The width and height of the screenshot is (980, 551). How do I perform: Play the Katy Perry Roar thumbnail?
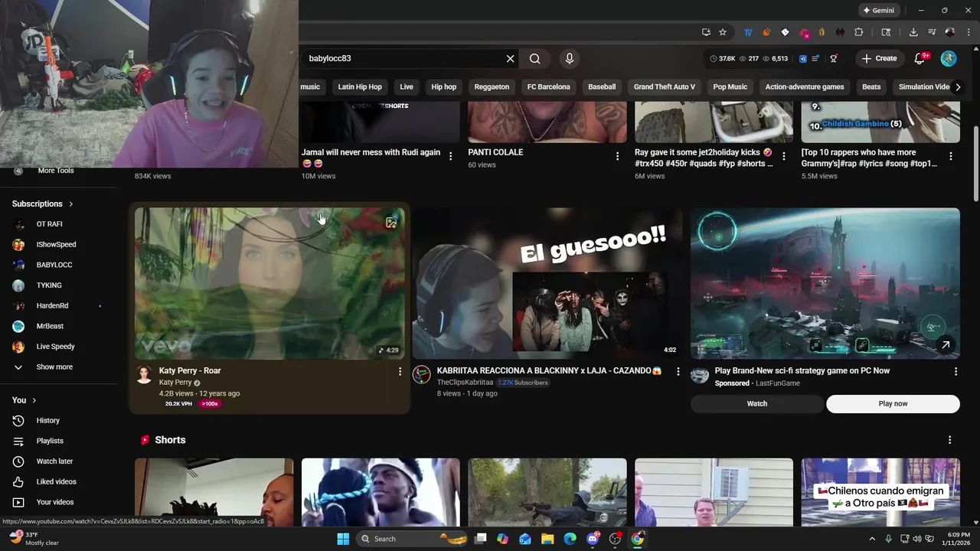point(269,283)
